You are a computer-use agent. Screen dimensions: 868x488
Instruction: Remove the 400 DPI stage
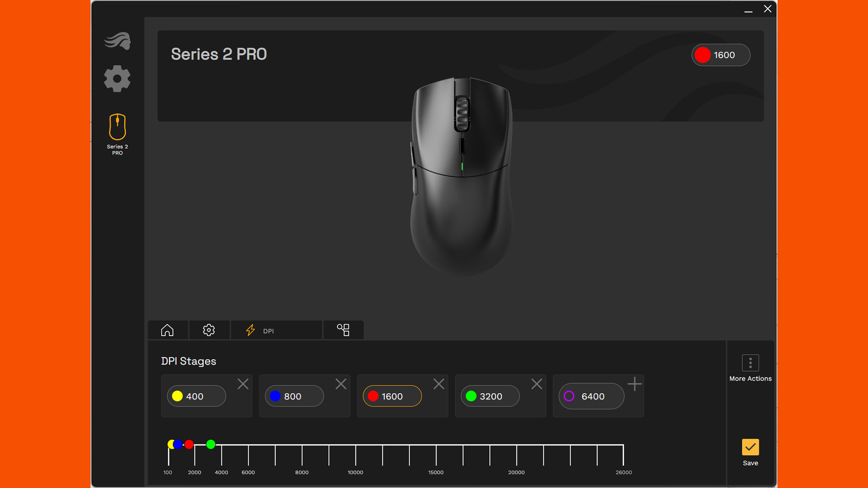(x=243, y=384)
